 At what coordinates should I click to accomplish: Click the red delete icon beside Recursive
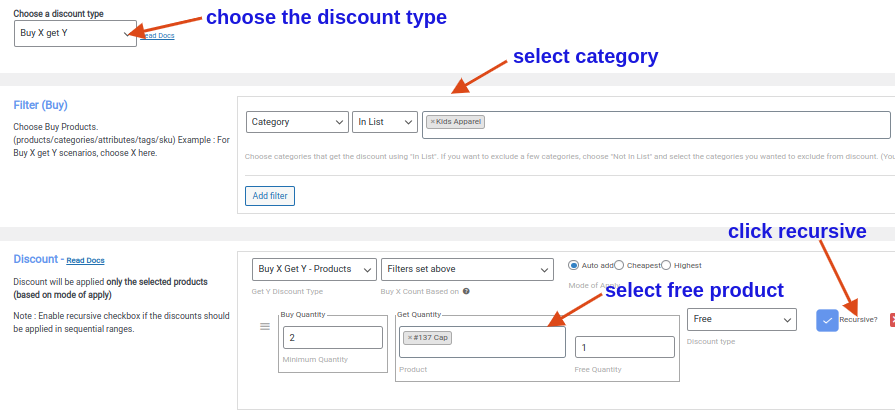(x=891, y=320)
